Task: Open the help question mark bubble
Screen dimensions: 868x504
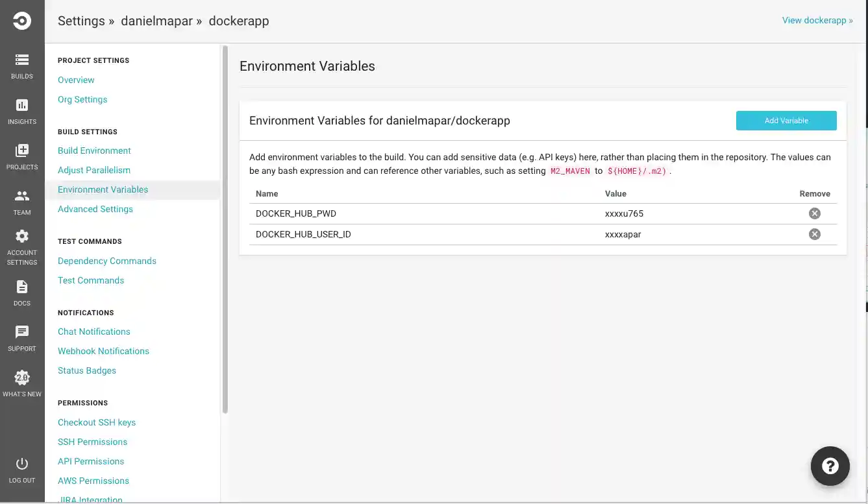Action: (830, 466)
